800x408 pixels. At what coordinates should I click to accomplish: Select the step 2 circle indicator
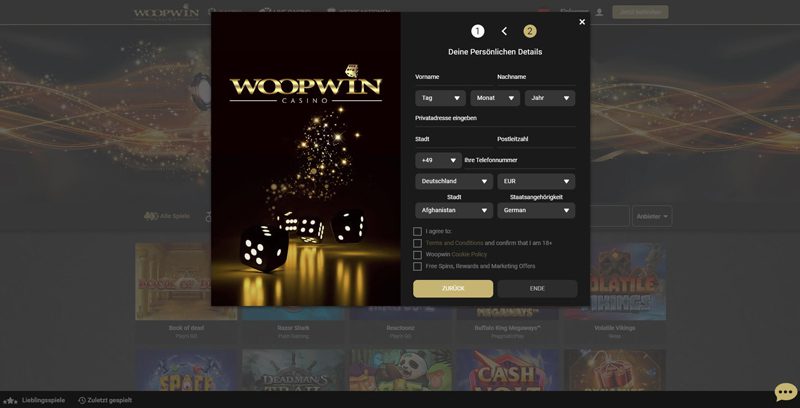(530, 32)
